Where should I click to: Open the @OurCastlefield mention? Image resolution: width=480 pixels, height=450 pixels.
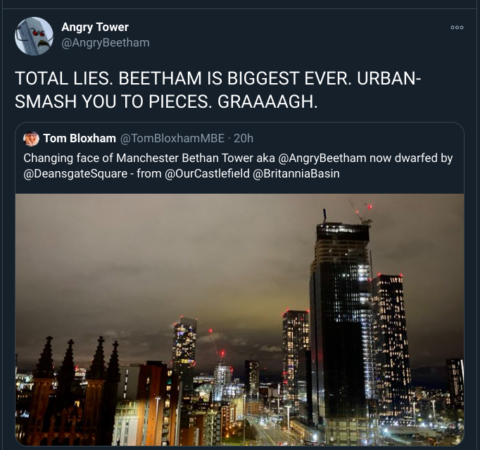(207, 174)
